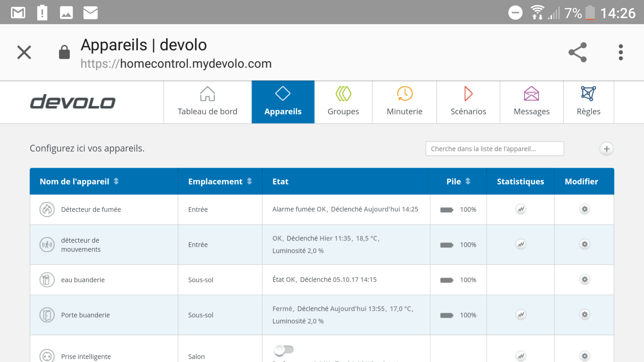Edit settings for eau buanderie

[x=585, y=280]
